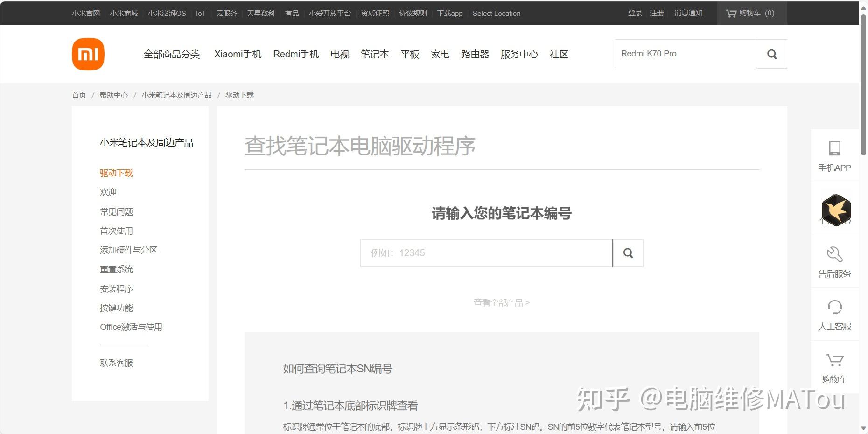868x434 pixels.
Task: Click the 查看全部产品 > link
Action: coord(502,303)
